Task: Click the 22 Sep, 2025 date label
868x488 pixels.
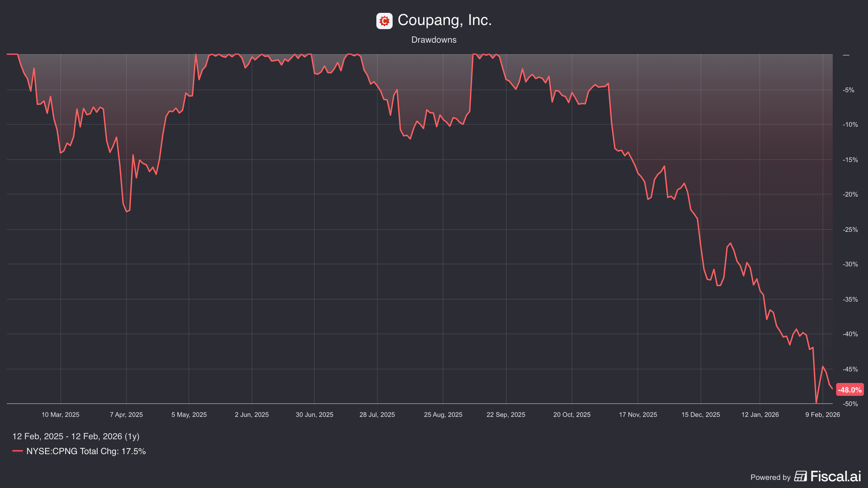Action: click(x=506, y=415)
